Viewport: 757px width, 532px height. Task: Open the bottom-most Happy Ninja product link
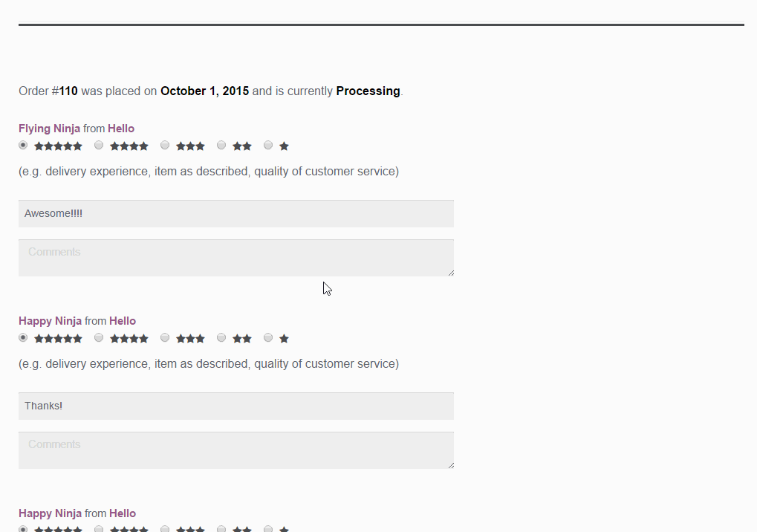50,513
